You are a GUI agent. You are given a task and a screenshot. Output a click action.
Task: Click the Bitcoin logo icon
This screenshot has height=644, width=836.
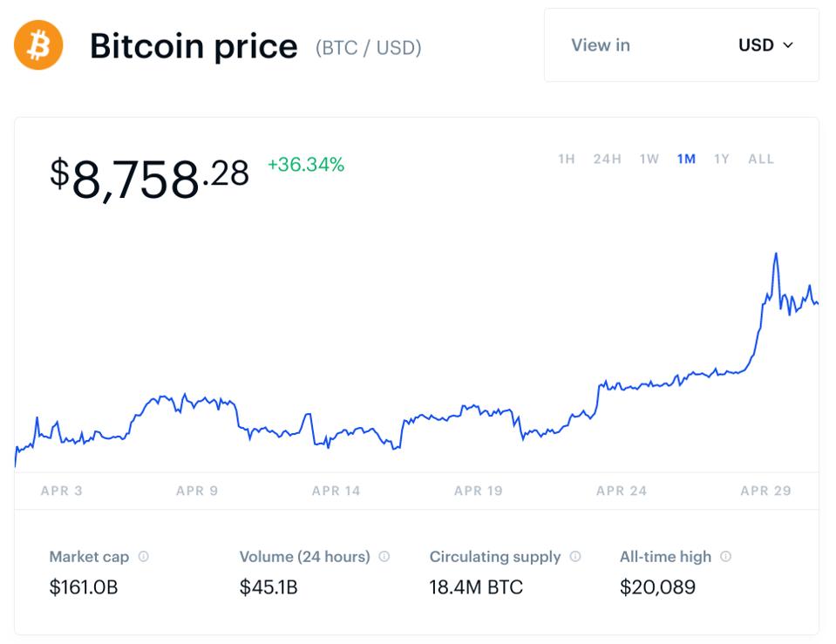click(x=39, y=44)
